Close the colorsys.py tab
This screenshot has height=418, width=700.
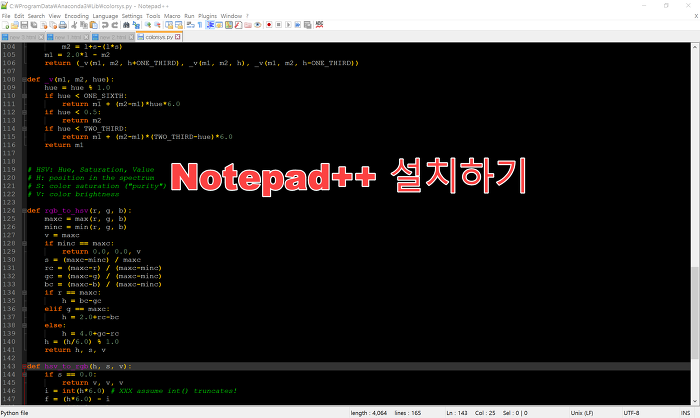[178, 37]
